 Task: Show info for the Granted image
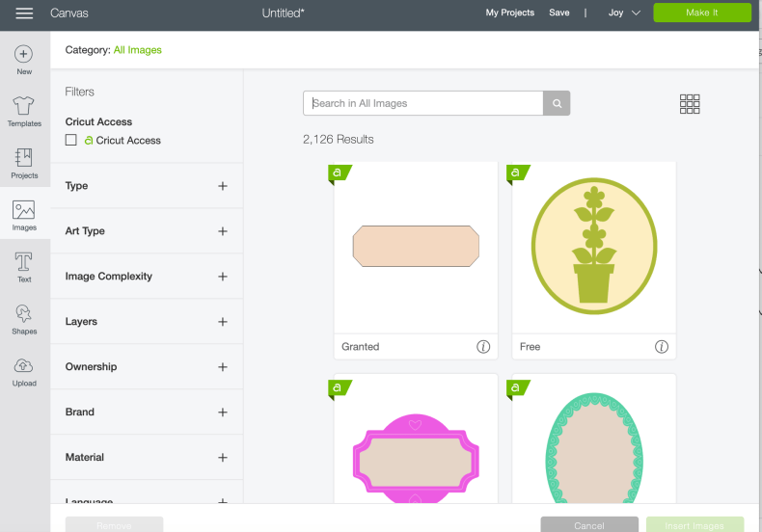pos(483,347)
